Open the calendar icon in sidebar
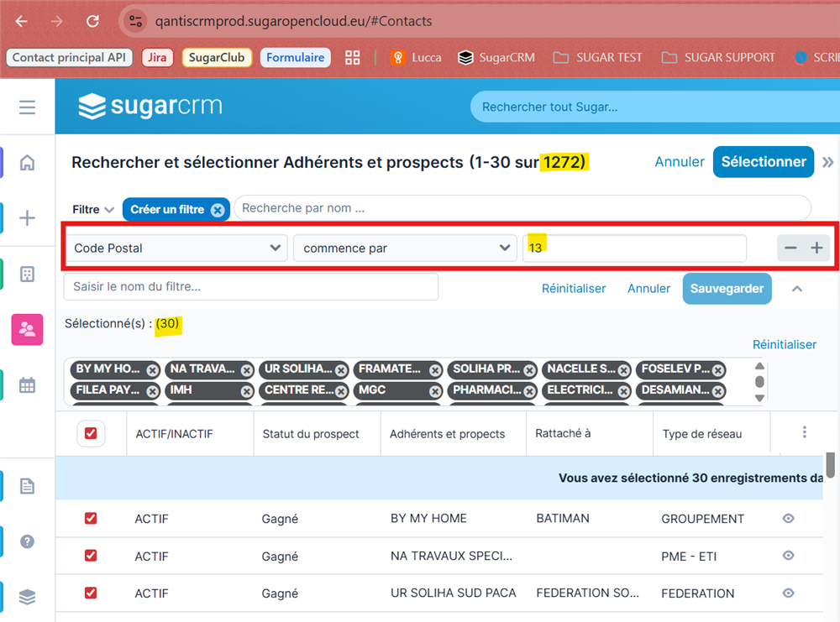 (x=27, y=385)
